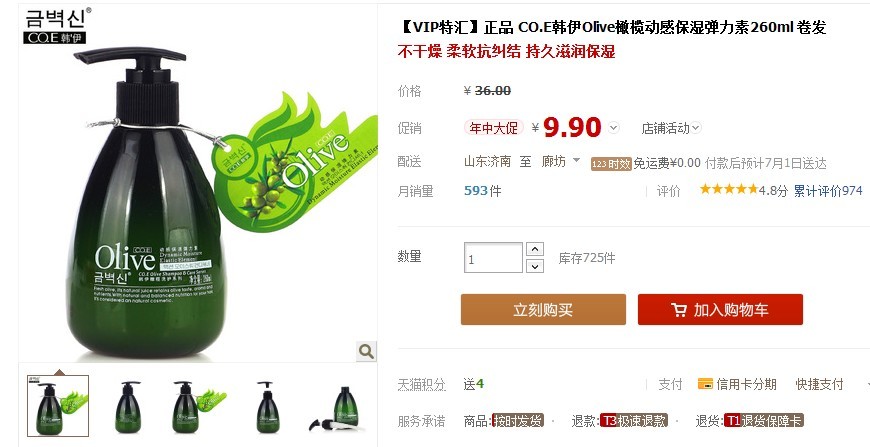Click the T1 退货保障卡 service badge
The image size is (870, 447).
point(763,421)
